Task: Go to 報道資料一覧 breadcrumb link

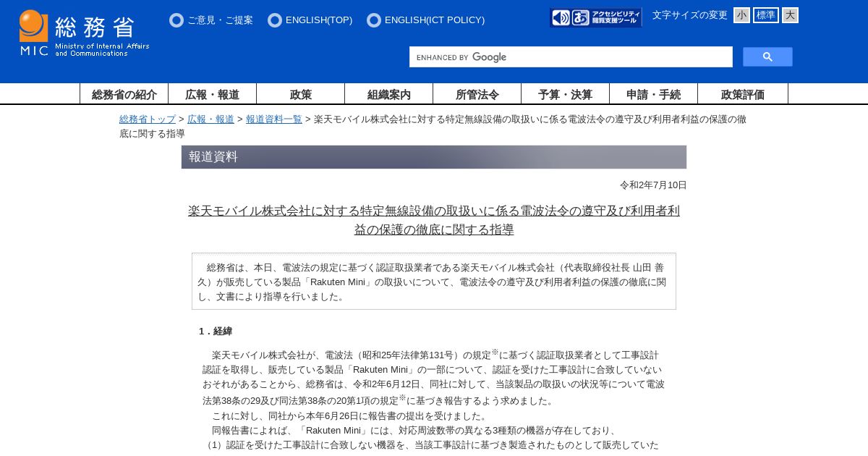Action: pyautogui.click(x=274, y=119)
